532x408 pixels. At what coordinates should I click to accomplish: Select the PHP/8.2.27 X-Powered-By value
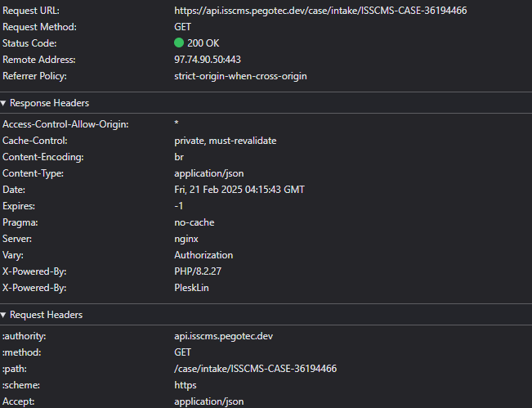pyautogui.click(x=199, y=271)
